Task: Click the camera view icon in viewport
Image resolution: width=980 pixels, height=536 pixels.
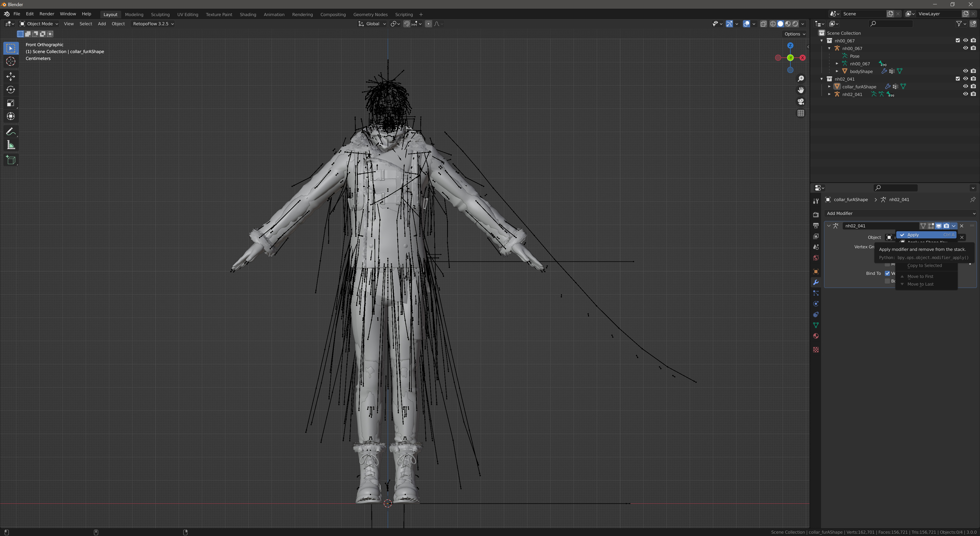Action: click(x=801, y=102)
